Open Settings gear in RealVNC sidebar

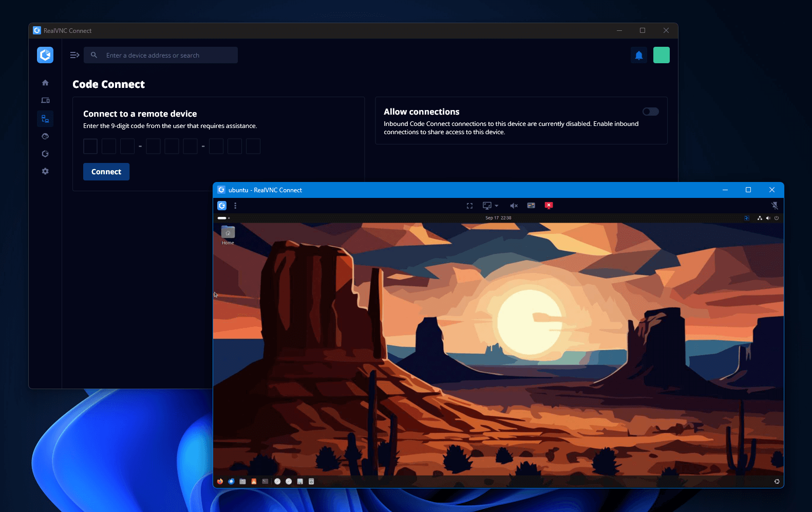45,171
